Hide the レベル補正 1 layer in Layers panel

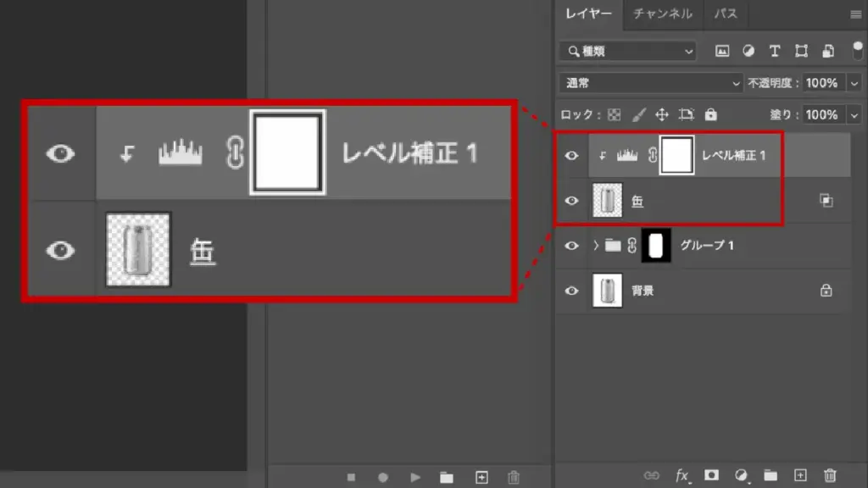pyautogui.click(x=572, y=156)
